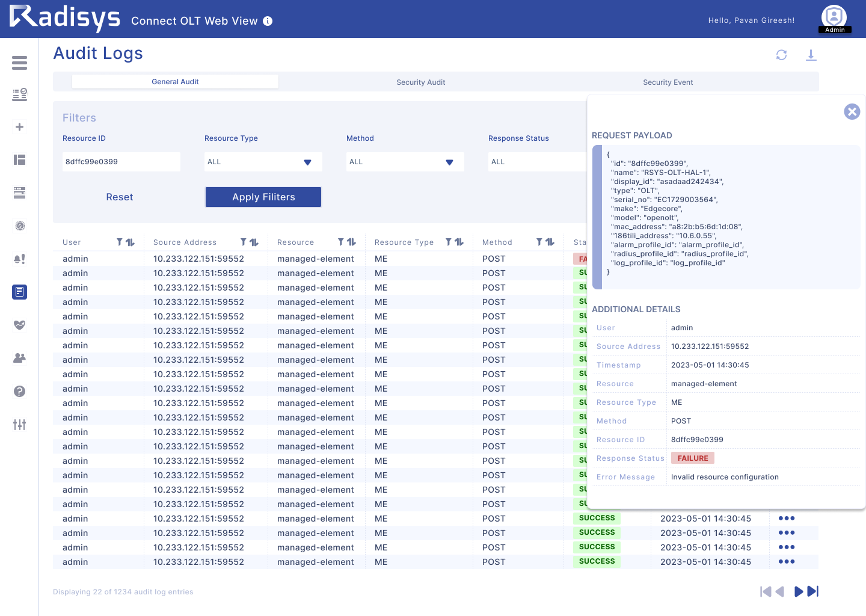Click the Apply Filters button
866x616 pixels.
pyautogui.click(x=263, y=197)
